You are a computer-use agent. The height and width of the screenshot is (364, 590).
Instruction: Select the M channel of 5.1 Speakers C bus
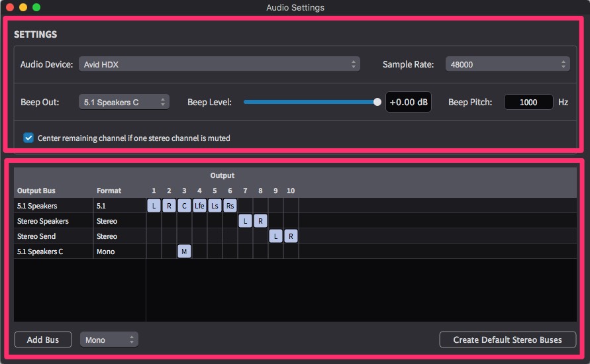coord(184,251)
